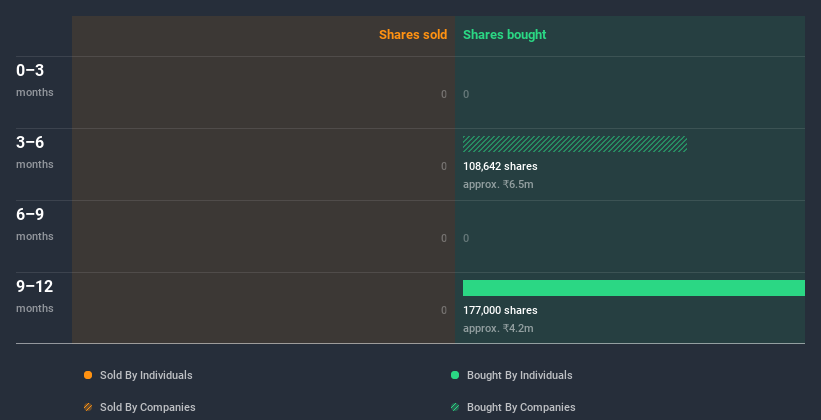The image size is (821, 420).
Task: Click the approx. ₹6.5m value
Action: point(498,184)
